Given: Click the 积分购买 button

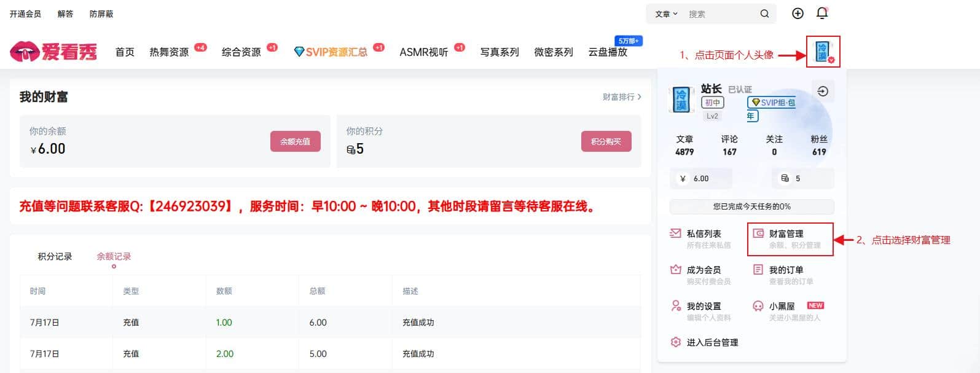Looking at the screenshot, I should pos(606,141).
